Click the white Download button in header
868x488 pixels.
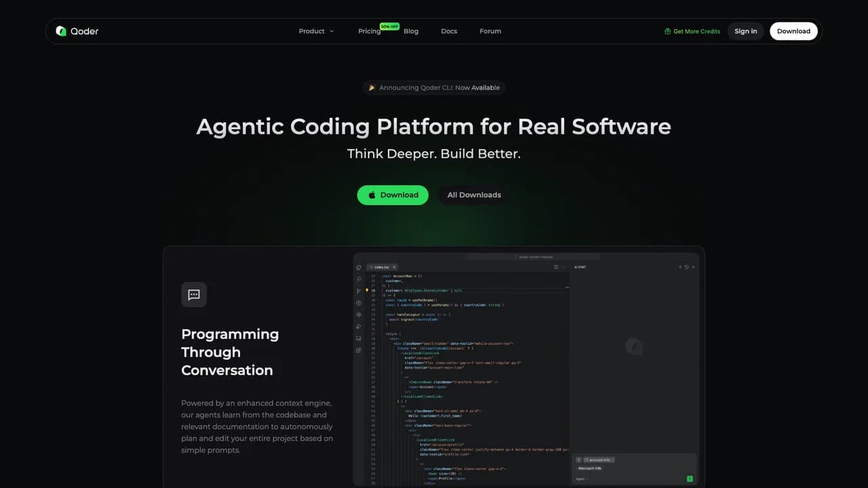(x=793, y=31)
